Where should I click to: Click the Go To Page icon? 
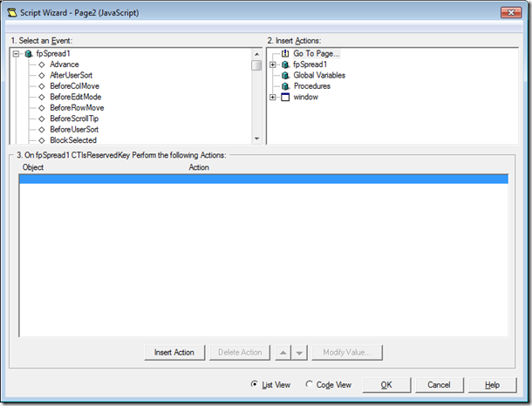[285, 53]
